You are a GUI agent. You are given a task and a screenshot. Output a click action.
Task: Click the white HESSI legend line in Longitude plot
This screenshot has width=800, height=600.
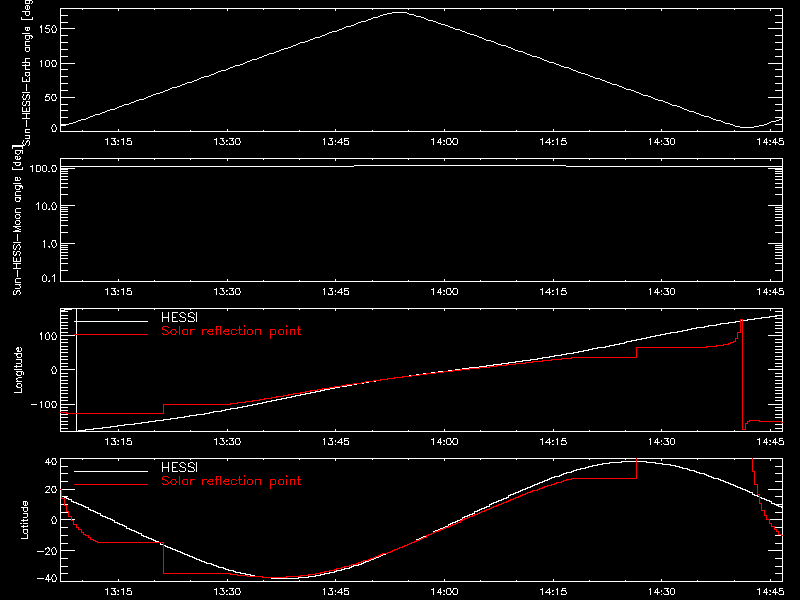click(x=111, y=321)
